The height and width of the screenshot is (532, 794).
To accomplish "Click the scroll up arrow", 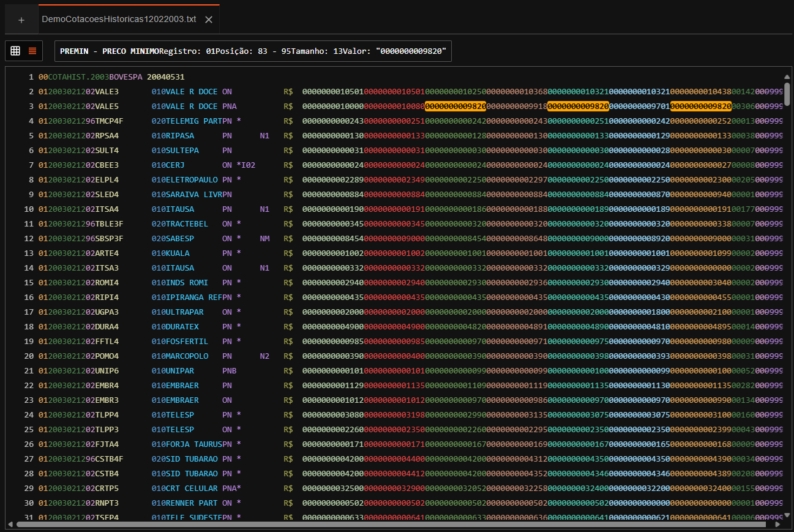I will (787, 77).
